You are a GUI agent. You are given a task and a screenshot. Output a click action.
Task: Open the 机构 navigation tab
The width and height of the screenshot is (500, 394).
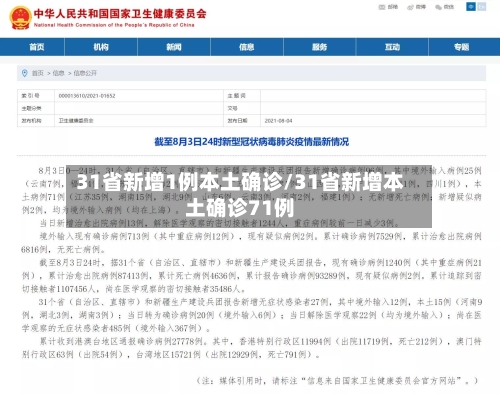(x=101, y=47)
